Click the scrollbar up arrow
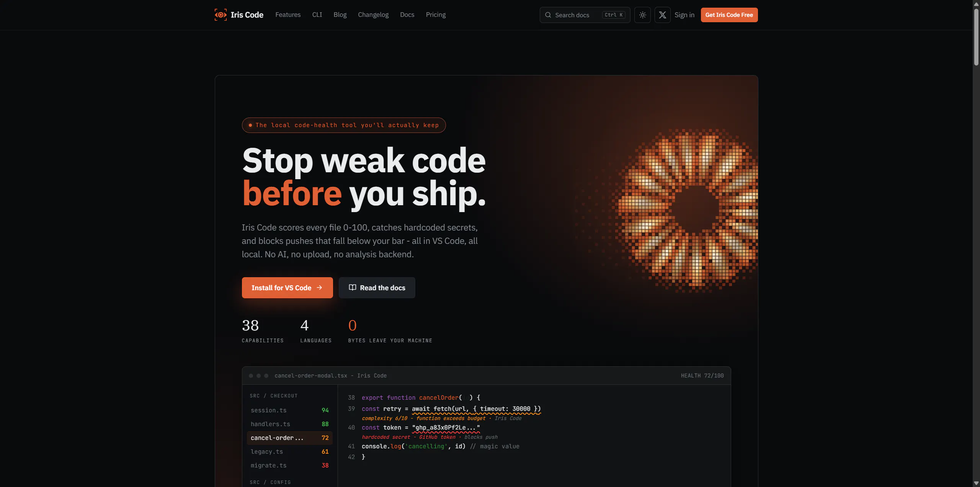The height and width of the screenshot is (487, 980). click(x=976, y=3)
